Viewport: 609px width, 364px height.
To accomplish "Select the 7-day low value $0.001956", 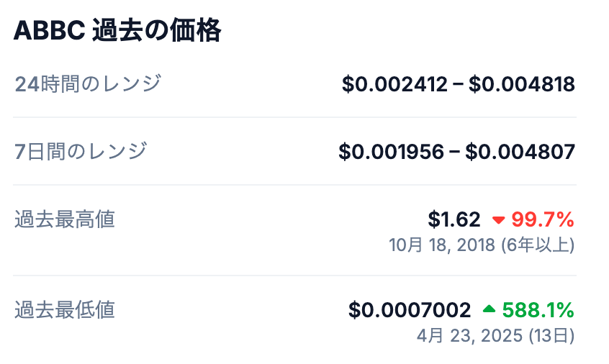I will point(392,152).
